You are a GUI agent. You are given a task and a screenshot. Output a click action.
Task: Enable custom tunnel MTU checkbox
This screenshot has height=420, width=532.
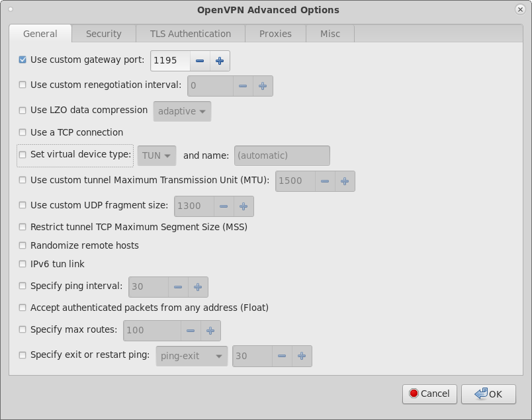pos(22,180)
